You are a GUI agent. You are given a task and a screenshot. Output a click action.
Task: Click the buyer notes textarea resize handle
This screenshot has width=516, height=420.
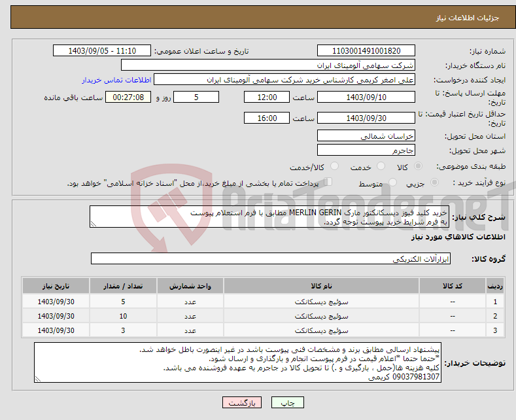(38, 379)
